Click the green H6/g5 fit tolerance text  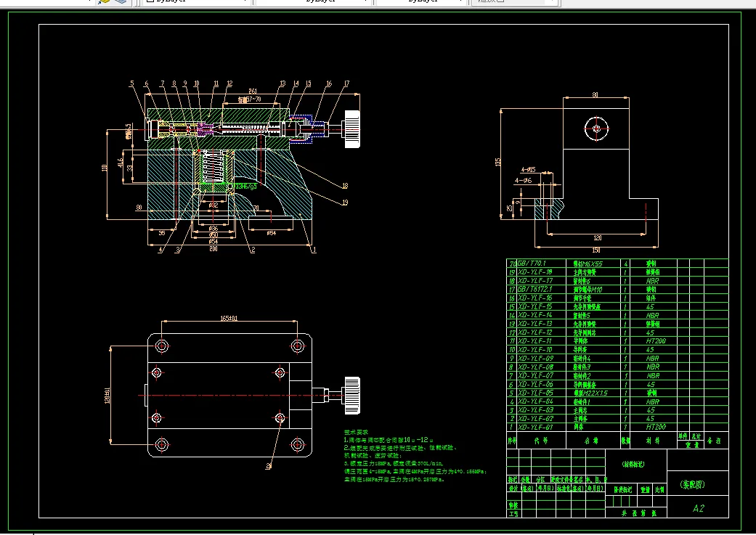tap(245, 187)
